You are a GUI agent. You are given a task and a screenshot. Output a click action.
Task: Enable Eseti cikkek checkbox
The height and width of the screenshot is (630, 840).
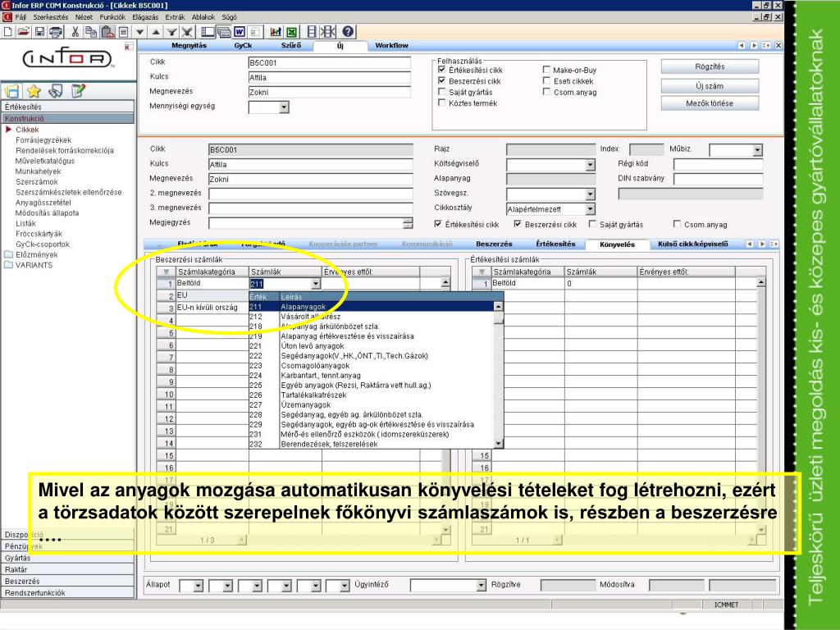coord(546,81)
